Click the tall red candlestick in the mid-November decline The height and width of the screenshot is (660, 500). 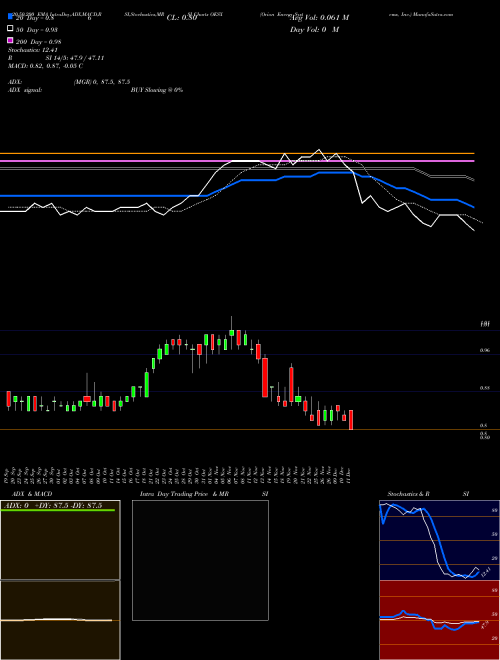click(265, 377)
